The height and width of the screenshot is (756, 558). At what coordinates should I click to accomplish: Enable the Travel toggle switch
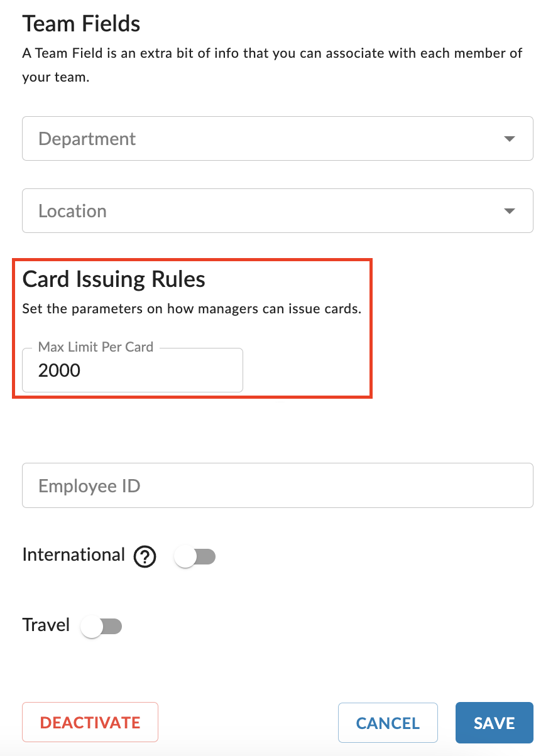pyautogui.click(x=101, y=626)
